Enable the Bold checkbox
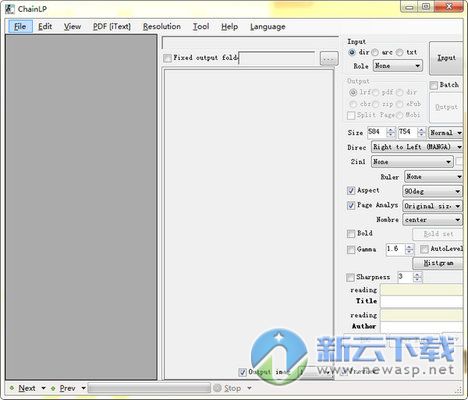 (351, 234)
